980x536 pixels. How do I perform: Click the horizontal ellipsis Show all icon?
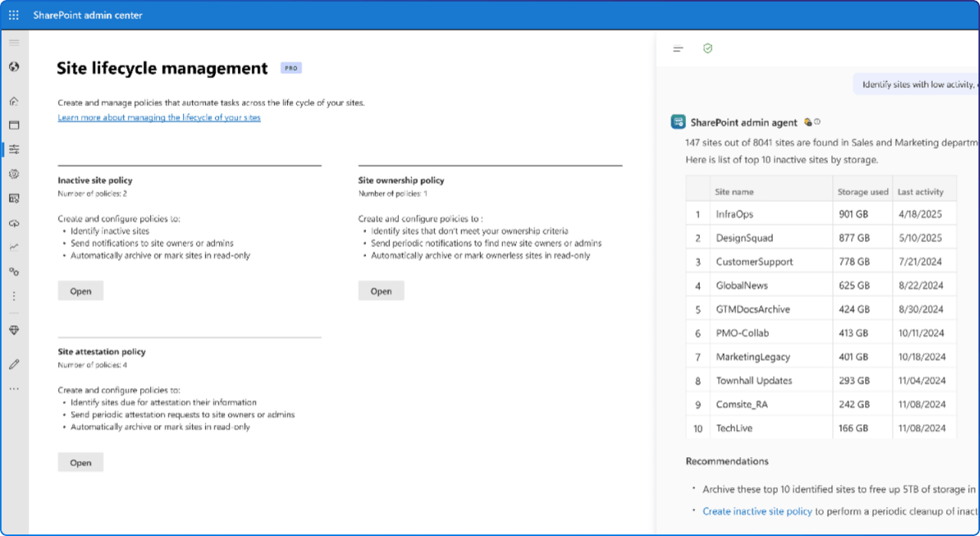point(14,389)
